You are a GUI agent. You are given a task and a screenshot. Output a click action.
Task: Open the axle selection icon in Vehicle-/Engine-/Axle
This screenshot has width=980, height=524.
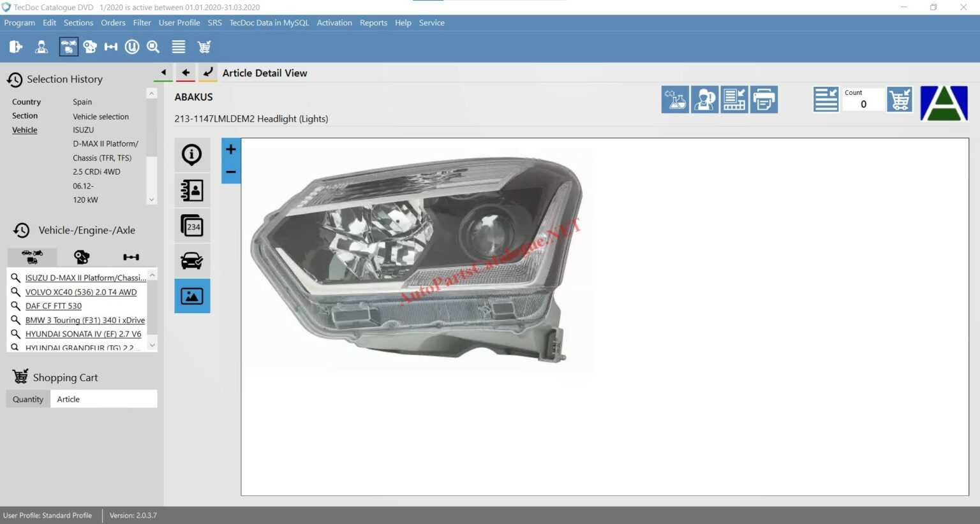coord(131,257)
